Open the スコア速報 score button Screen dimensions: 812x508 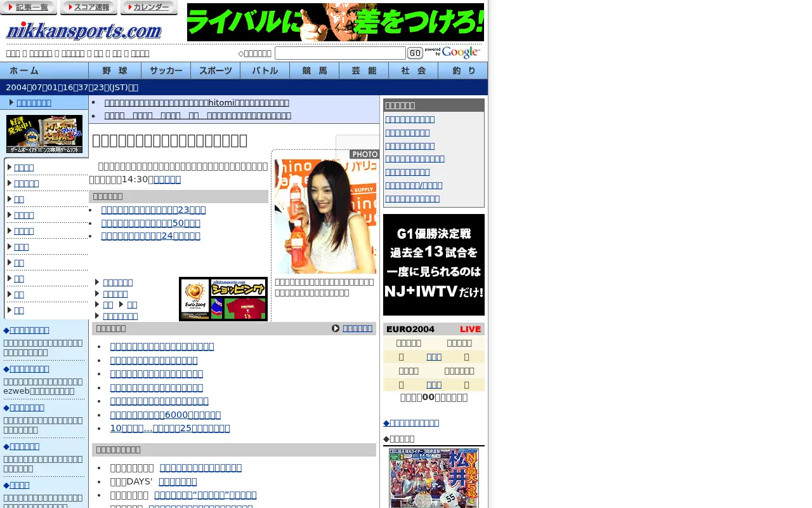[x=89, y=8]
